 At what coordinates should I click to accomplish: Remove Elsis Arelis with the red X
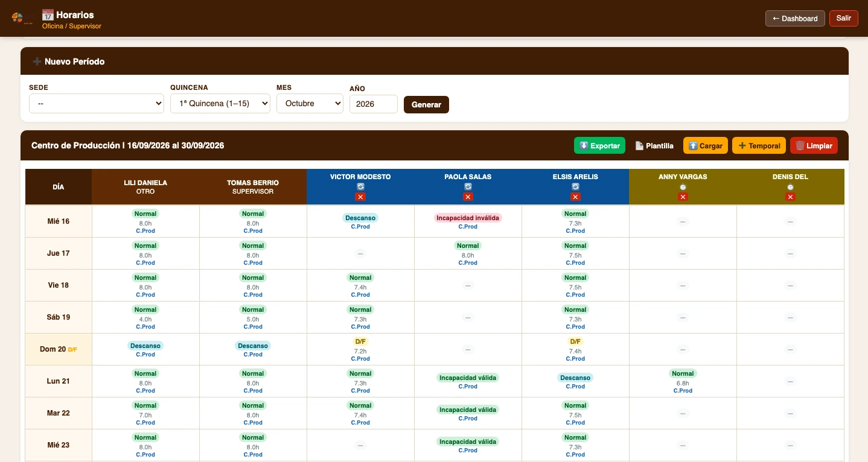click(575, 197)
